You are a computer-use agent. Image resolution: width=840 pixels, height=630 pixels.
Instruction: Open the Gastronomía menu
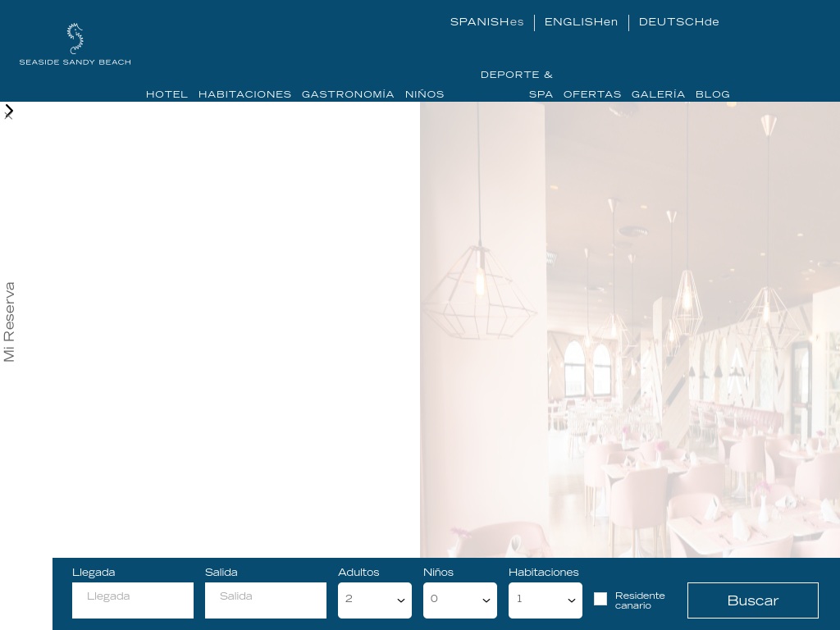point(348,94)
